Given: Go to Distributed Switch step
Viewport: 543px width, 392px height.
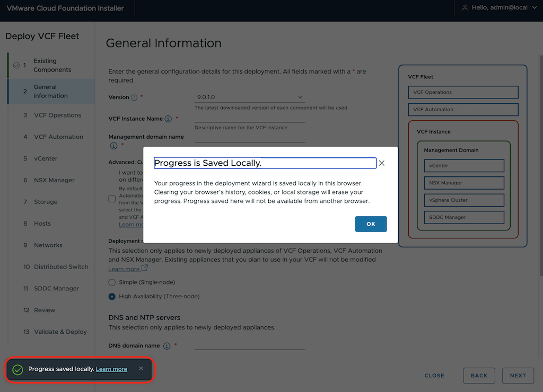Looking at the screenshot, I should point(61,267).
